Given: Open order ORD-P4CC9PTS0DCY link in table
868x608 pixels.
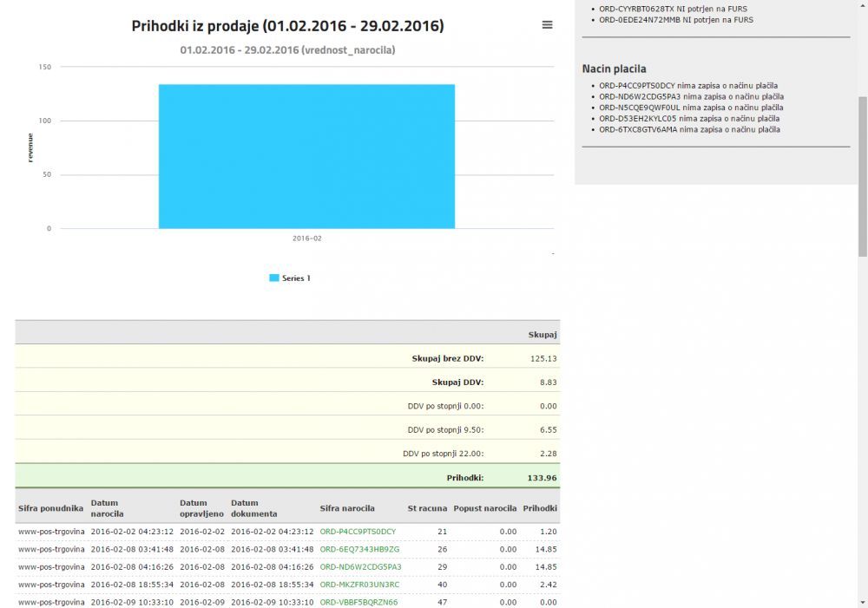Looking at the screenshot, I should pyautogui.click(x=358, y=531).
